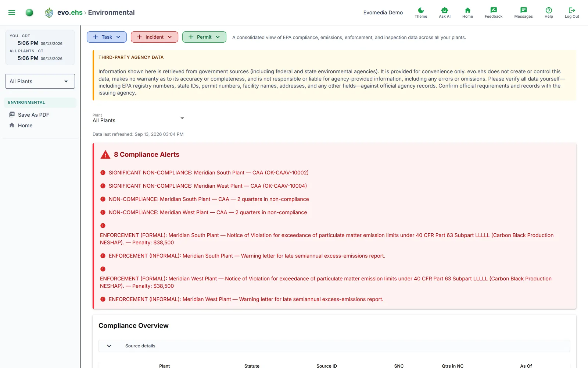
Task: Click the ENVIRONMENTAL sidebar section label
Action: (26, 102)
